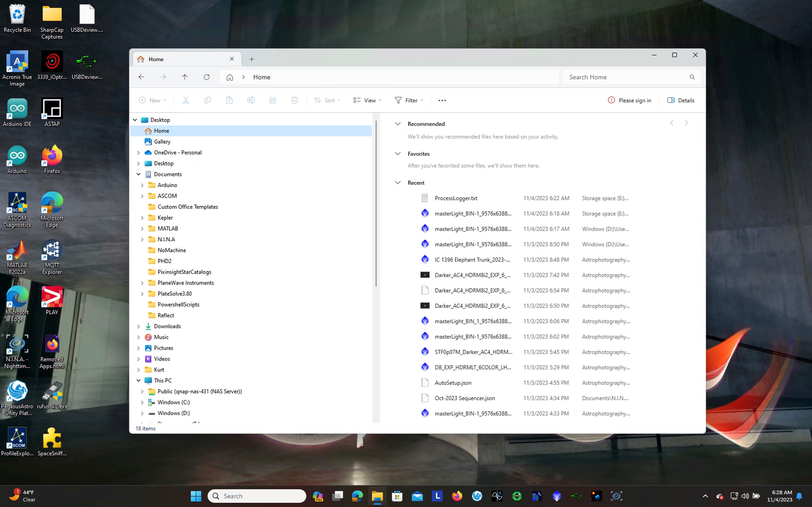This screenshot has height=507, width=812.
Task: Click the Home tab title
Action: coord(156,59)
